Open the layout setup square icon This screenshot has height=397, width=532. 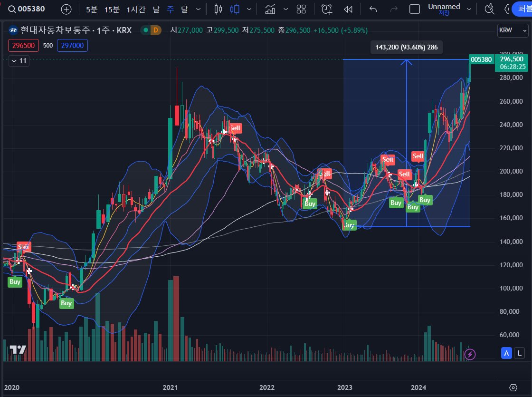tap(415, 9)
